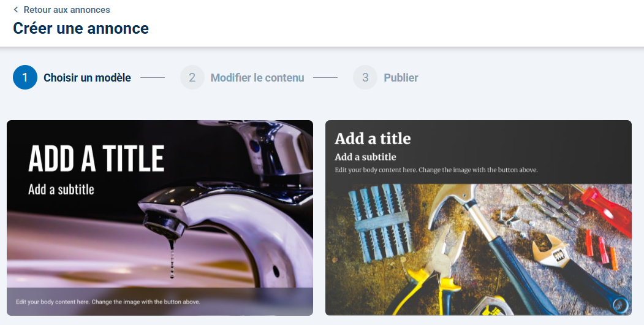
Task: Open the Choisir un modèle step label
Action: (88, 78)
